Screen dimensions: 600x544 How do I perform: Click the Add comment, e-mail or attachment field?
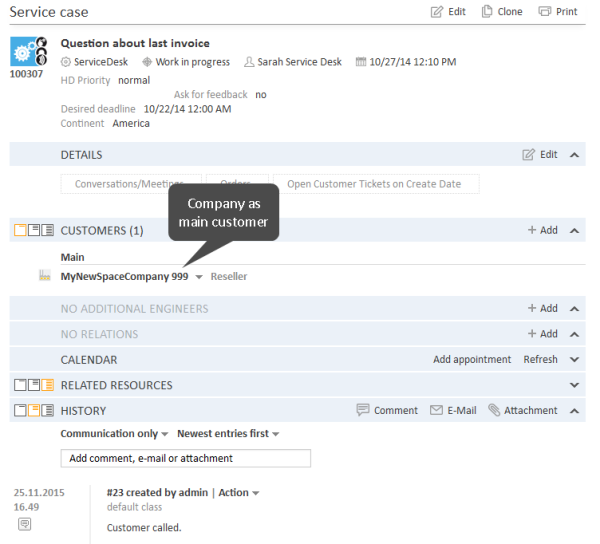[x=186, y=458]
